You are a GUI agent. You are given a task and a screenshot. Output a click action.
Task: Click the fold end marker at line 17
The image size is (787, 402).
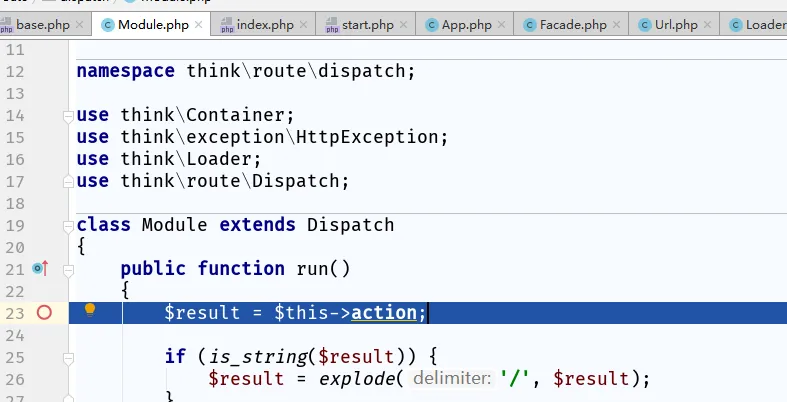coord(70,181)
